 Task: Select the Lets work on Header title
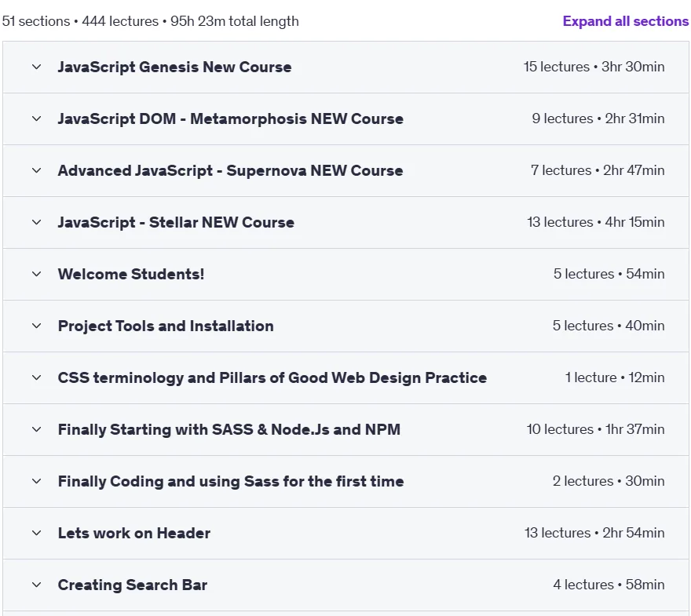tap(134, 533)
